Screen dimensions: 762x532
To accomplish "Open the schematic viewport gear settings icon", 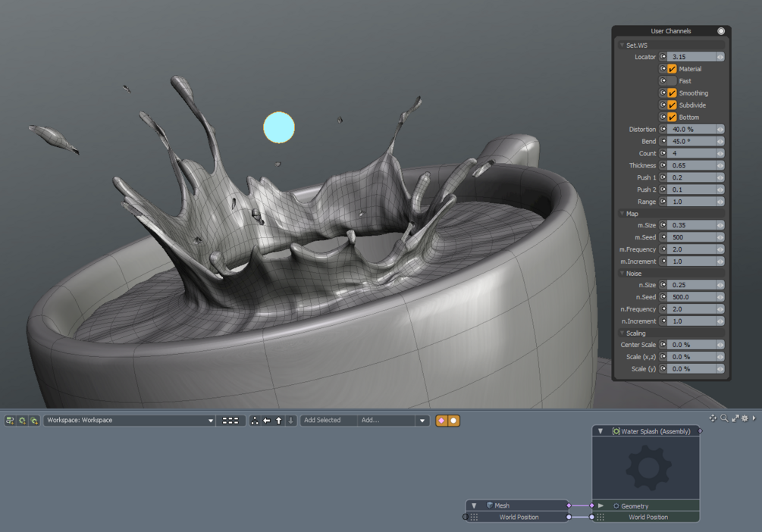I will coord(745,418).
